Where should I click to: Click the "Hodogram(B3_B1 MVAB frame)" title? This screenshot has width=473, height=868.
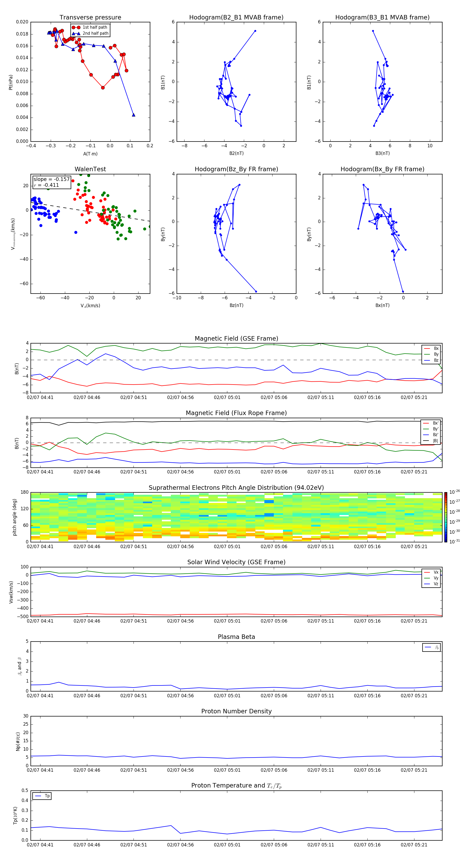click(382, 18)
